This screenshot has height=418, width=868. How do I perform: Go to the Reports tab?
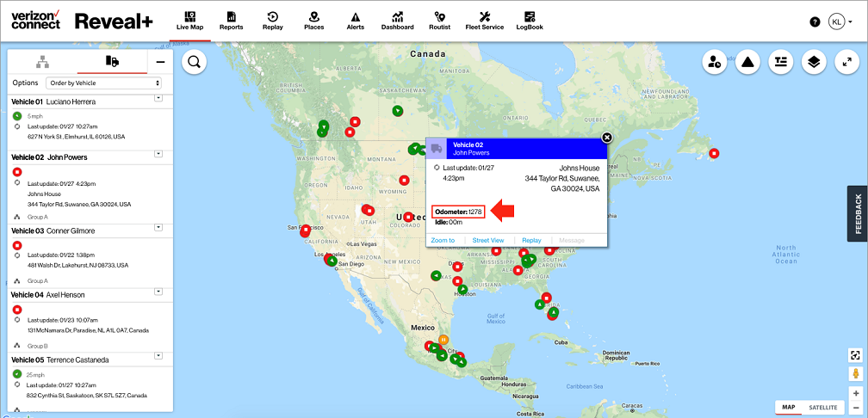pos(231,21)
